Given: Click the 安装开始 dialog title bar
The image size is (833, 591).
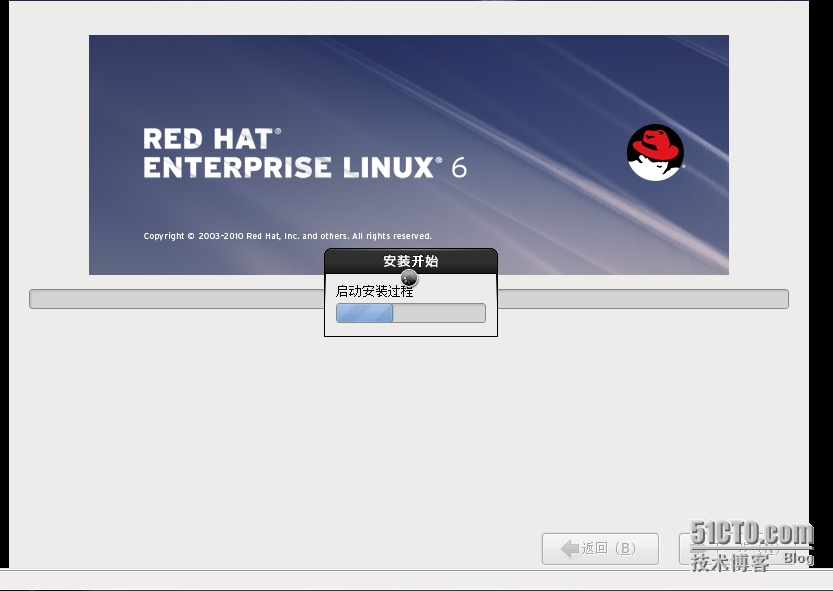Looking at the screenshot, I should pos(411,261).
